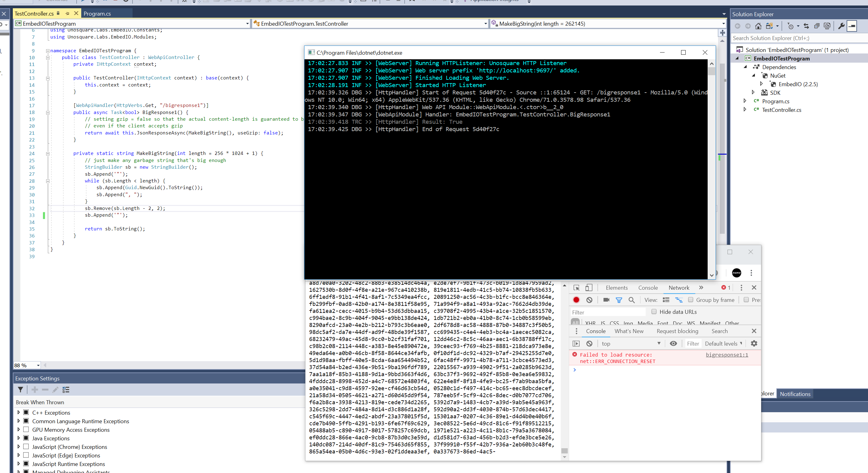Click the browser profile avatar icon
This screenshot has height=473, width=868.
(x=737, y=273)
